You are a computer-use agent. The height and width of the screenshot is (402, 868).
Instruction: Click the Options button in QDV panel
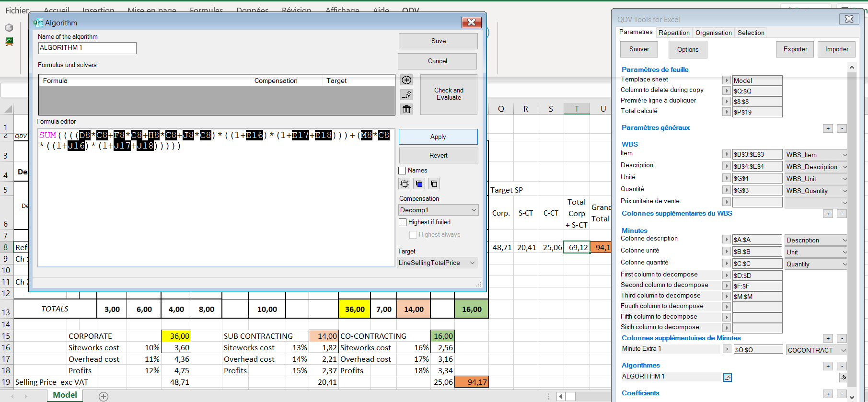(688, 50)
